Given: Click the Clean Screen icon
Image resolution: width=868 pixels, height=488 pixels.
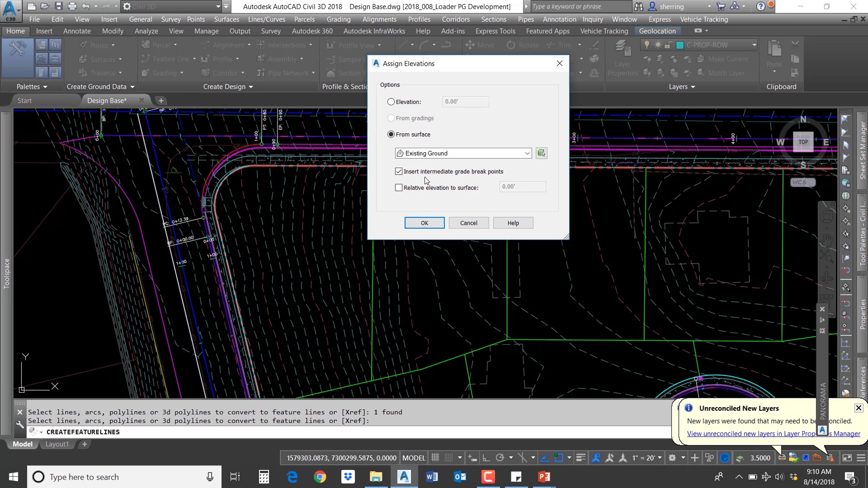Looking at the screenshot, I should [847, 458].
